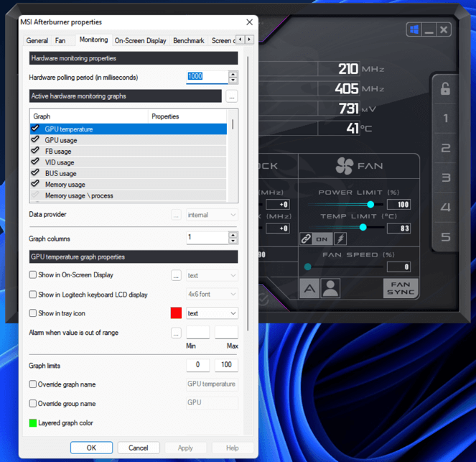
Task: Check Override graph name
Action: [x=33, y=384]
